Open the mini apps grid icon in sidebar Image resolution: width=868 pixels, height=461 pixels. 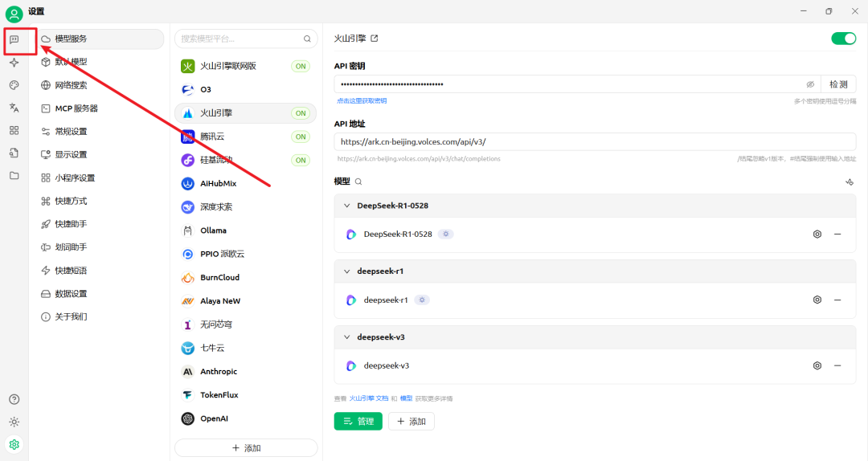[14, 131]
